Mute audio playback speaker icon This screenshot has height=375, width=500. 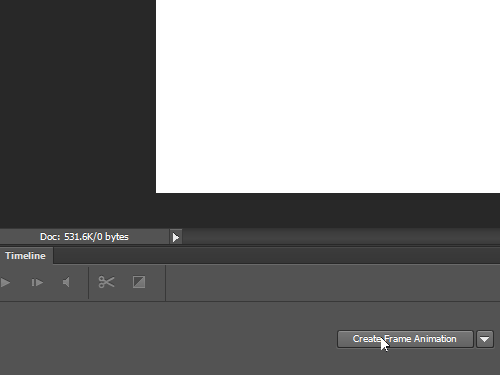tap(66, 282)
